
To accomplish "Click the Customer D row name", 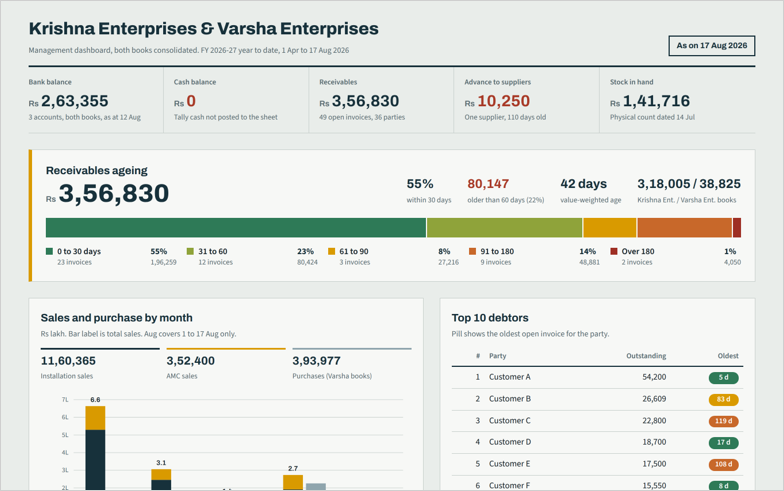I will click(x=510, y=442).
